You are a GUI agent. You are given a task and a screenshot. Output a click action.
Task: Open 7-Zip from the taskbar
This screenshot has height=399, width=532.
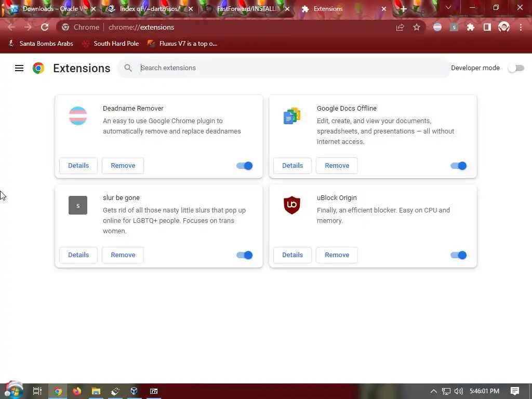point(154,391)
